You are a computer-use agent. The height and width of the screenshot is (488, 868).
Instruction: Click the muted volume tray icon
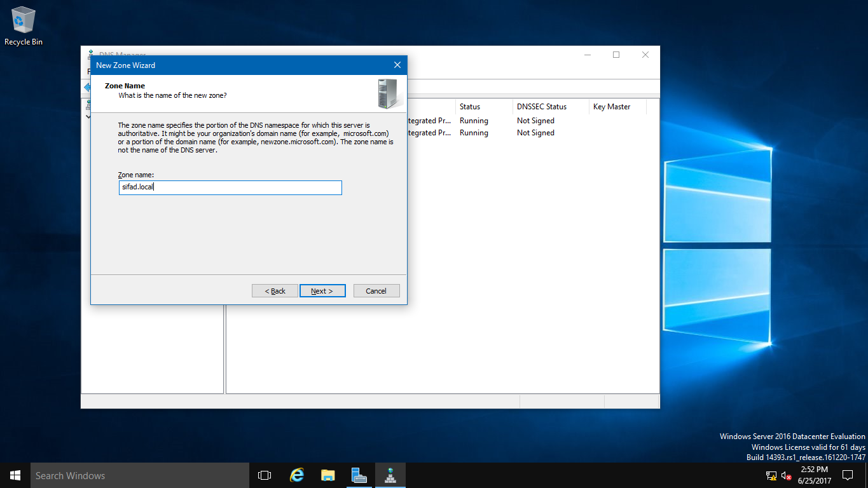pyautogui.click(x=787, y=475)
